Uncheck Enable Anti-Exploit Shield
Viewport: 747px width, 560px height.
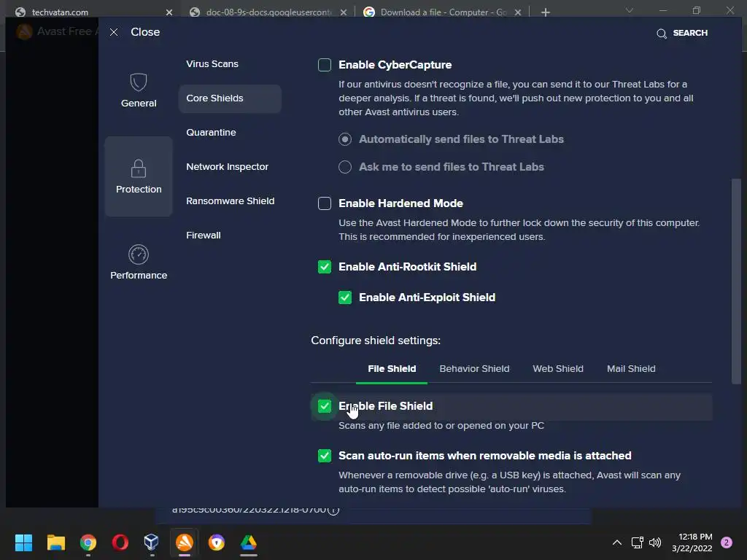(345, 297)
